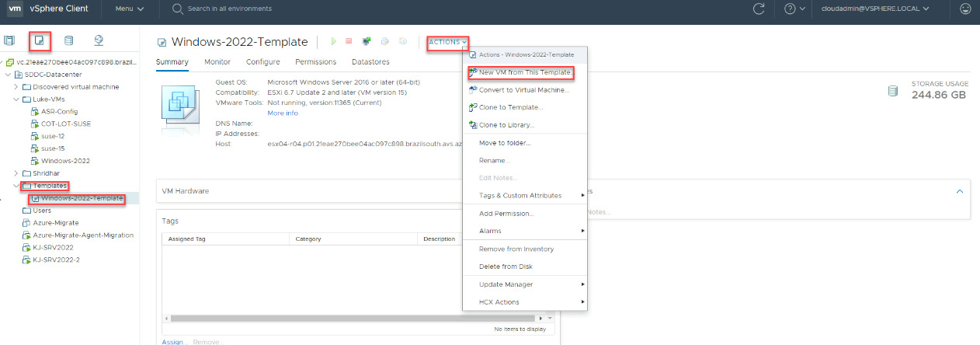This screenshot has width=980, height=345.
Task: Switch to the Datastores tab
Action: tap(370, 61)
